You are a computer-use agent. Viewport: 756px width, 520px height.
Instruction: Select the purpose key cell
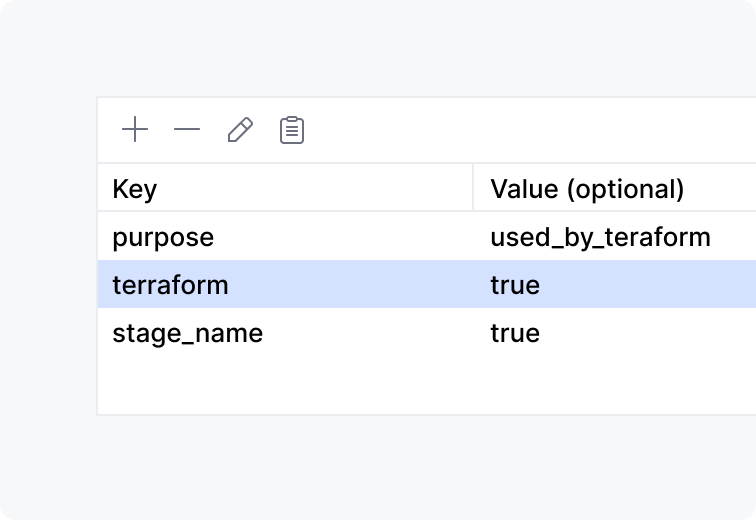point(163,237)
